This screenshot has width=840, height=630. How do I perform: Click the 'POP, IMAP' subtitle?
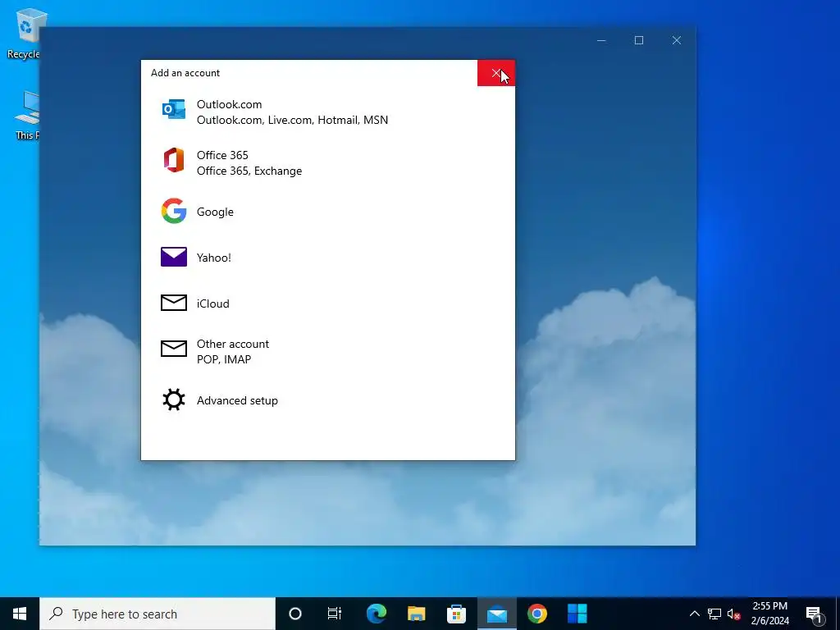224,359
